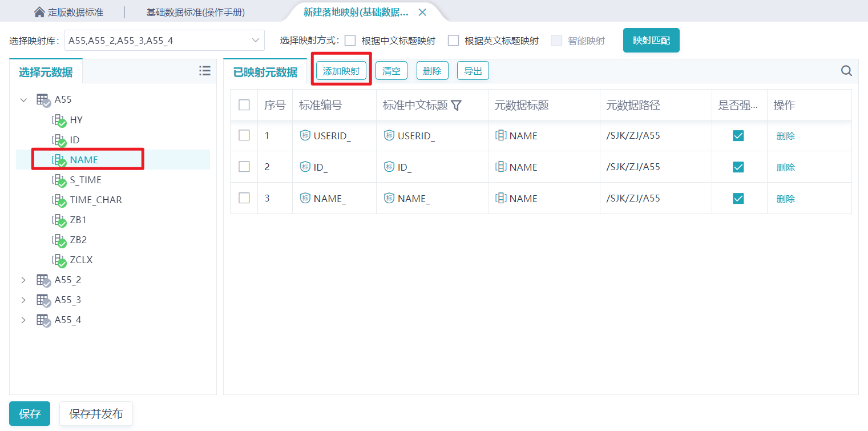Click the TIME_CHAR field icon
This screenshot has height=431, width=868.
pos(58,200)
